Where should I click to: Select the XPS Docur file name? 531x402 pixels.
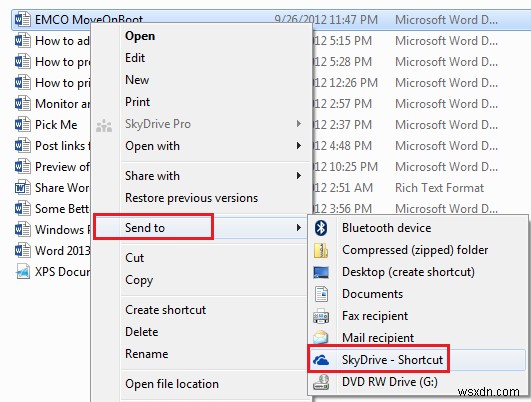(x=62, y=272)
